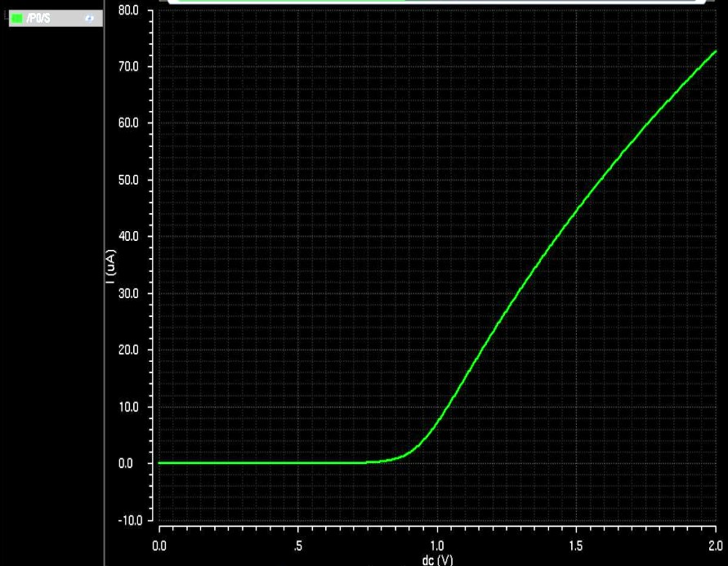The width and height of the screenshot is (728, 566).
Task: Click the 40.0 y-axis tick label
Action: [128, 237]
